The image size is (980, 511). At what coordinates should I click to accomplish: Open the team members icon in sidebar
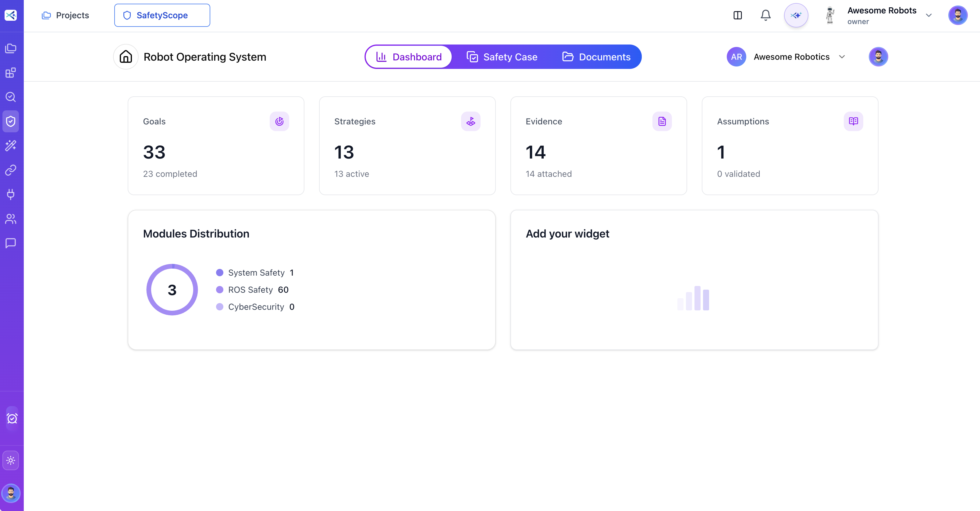click(11, 219)
